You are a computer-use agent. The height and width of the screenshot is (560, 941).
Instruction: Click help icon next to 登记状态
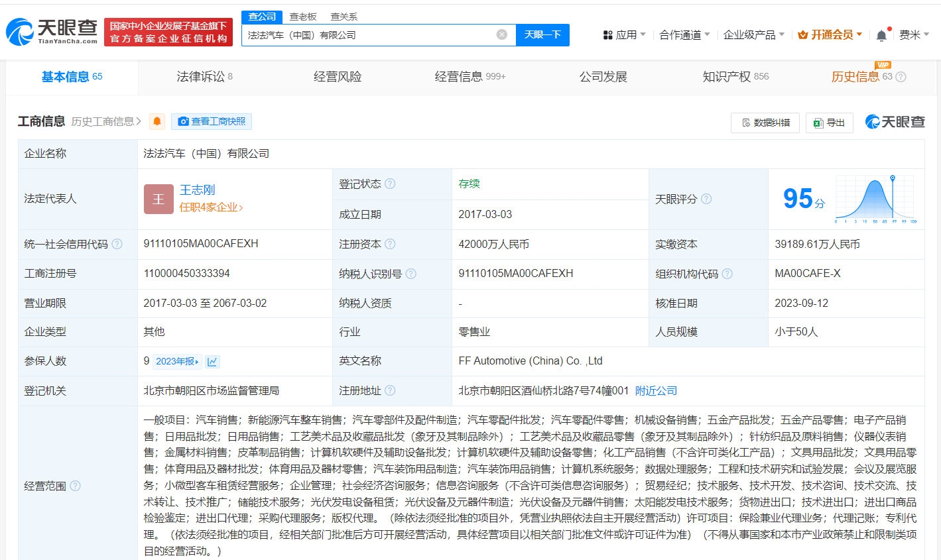pyautogui.click(x=390, y=184)
